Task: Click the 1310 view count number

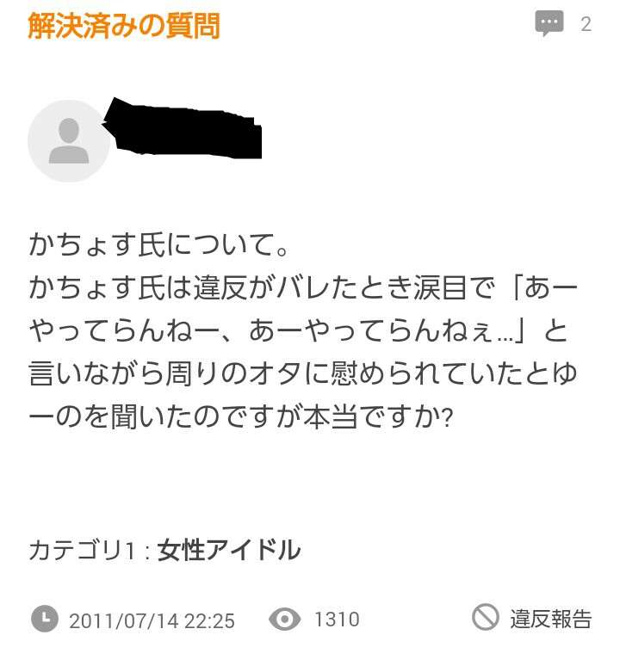Action: point(337,620)
